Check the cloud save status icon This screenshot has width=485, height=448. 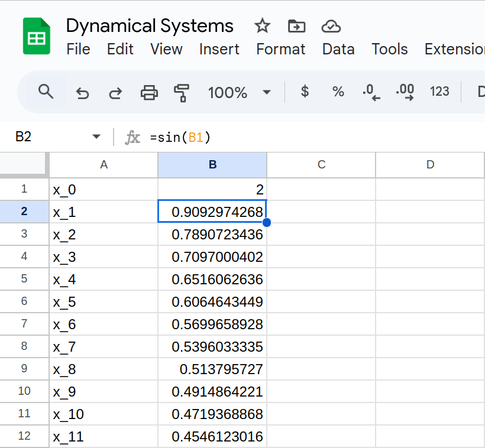331,26
